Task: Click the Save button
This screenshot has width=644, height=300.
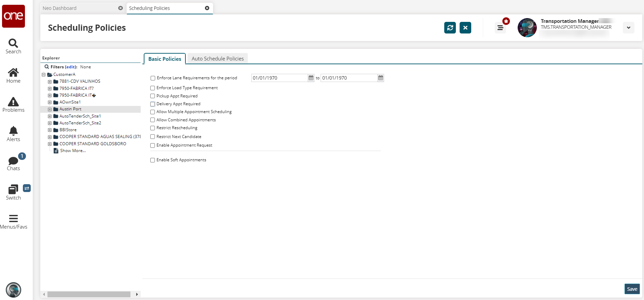Action: (x=632, y=289)
